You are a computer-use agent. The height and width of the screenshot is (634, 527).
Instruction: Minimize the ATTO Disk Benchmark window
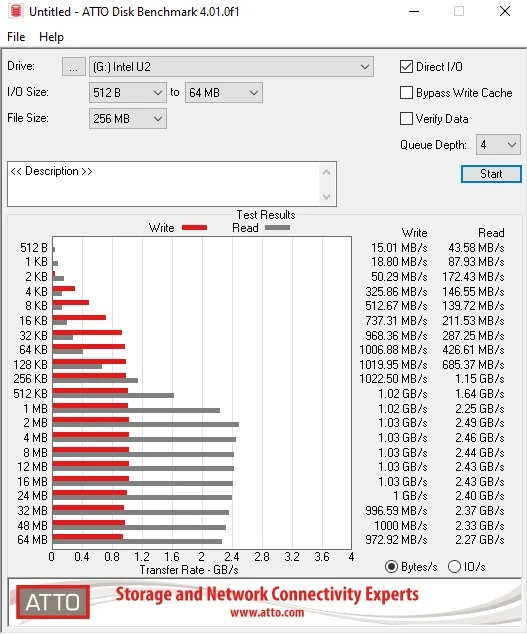414,11
